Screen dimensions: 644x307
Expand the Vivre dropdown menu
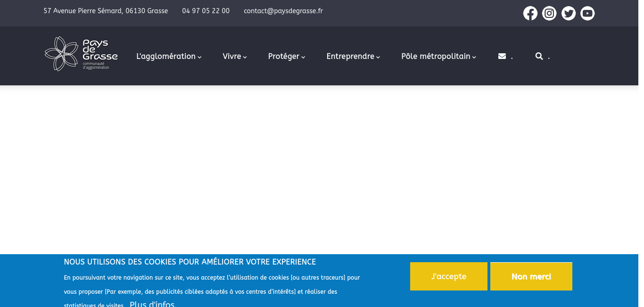(235, 56)
